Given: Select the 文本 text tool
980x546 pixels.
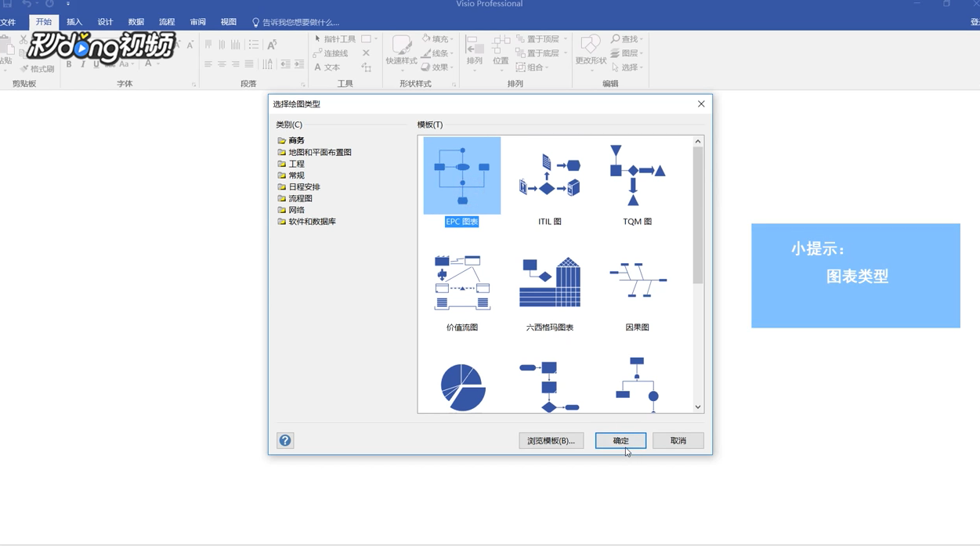Looking at the screenshot, I should pos(327,67).
